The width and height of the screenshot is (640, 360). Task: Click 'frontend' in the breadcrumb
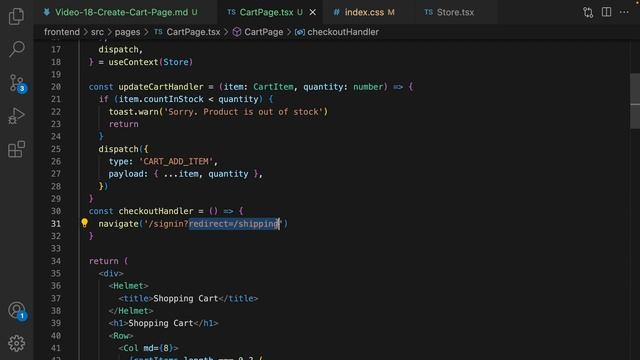tap(62, 32)
